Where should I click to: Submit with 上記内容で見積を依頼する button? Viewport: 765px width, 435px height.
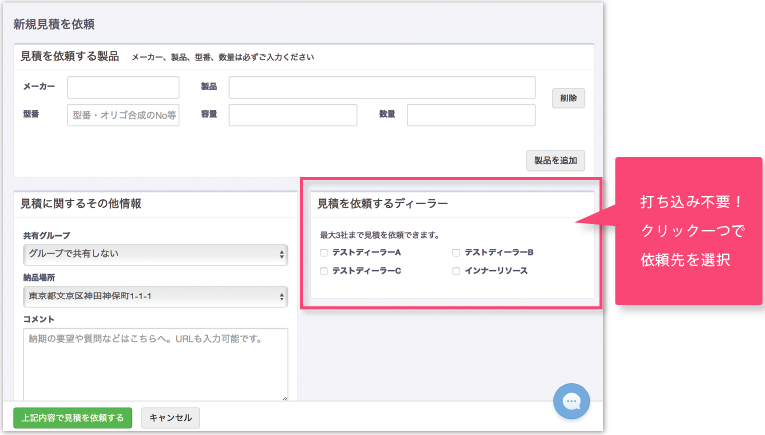click(x=73, y=418)
